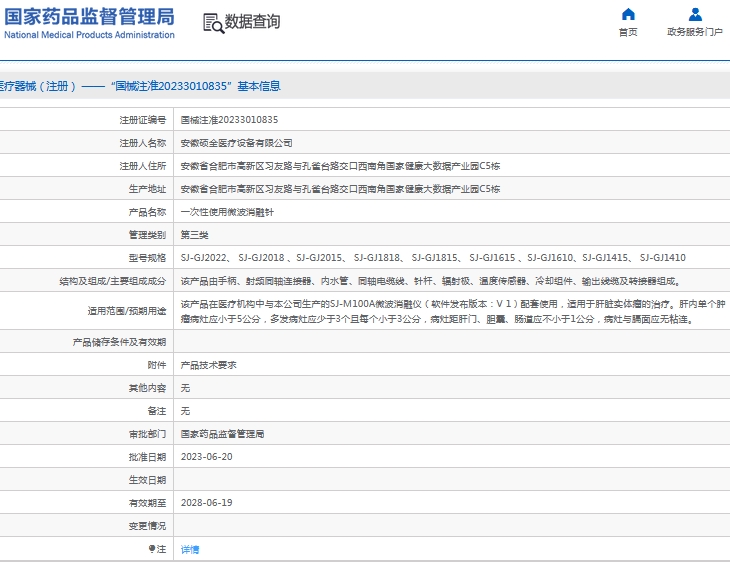Screen dimensions: 730x567
Task: Click the registrant name 安徽硕金医疗设备有限公司
Action: (236, 143)
